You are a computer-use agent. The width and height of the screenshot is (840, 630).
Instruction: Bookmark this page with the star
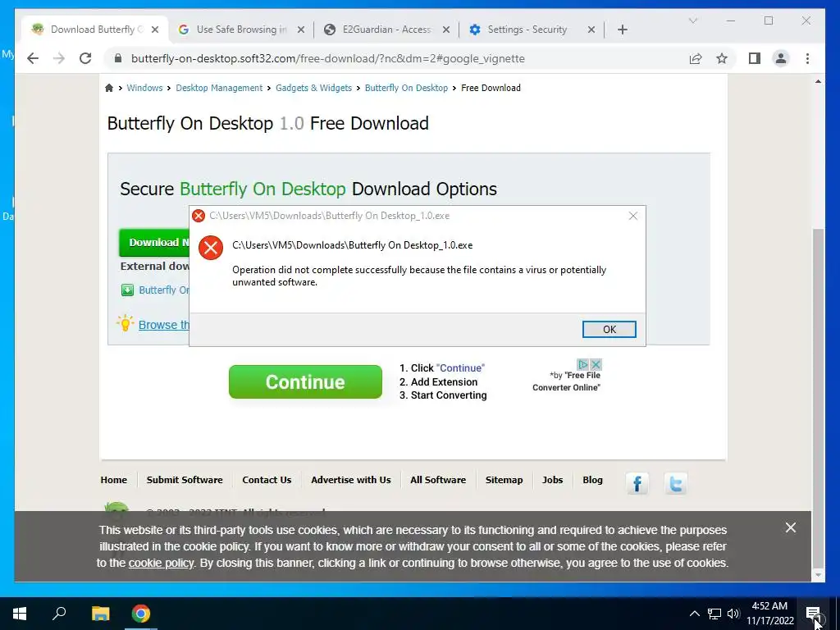pyautogui.click(x=722, y=58)
